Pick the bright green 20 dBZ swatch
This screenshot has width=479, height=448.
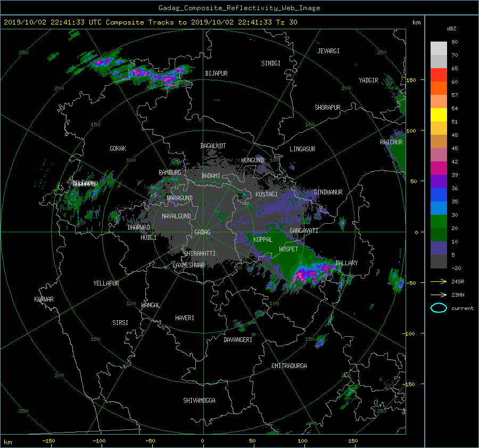click(439, 222)
